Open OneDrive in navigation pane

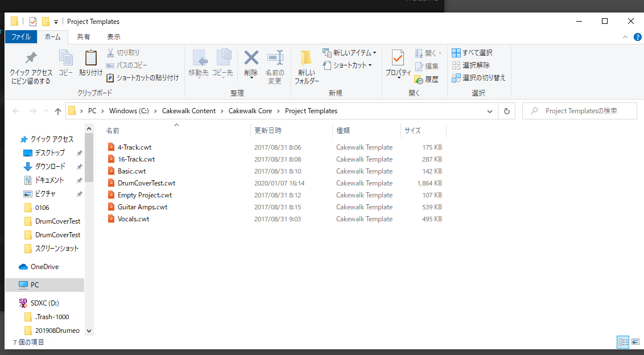[x=44, y=267]
